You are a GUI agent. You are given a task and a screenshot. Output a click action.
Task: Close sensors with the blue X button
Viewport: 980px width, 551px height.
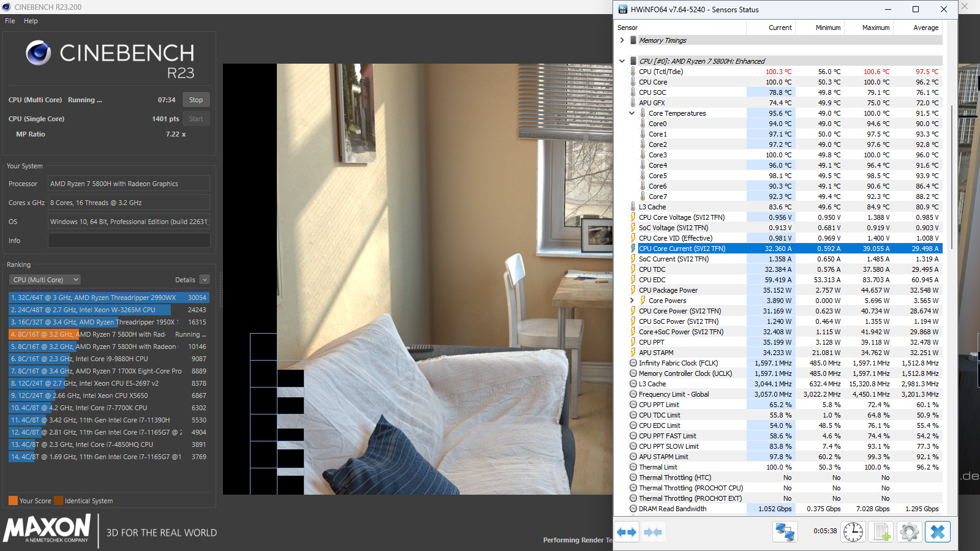937,532
